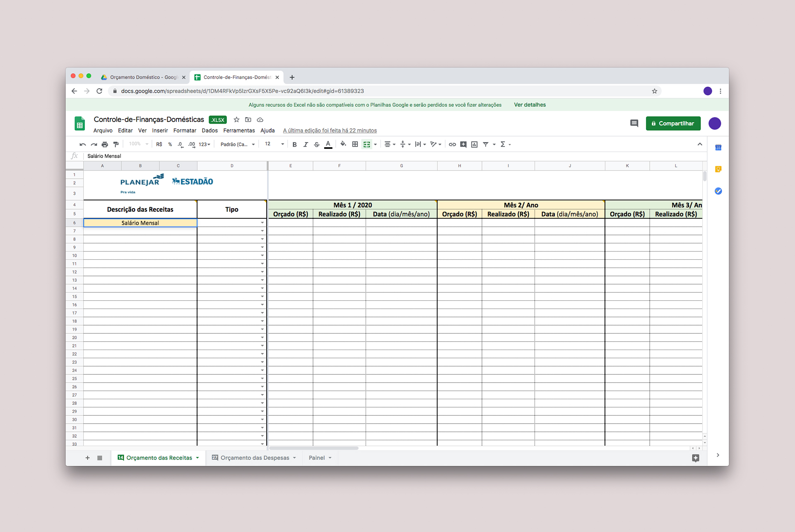Insert a chart via toolbar icon
Image resolution: width=795 pixels, height=532 pixels.
pos(475,144)
